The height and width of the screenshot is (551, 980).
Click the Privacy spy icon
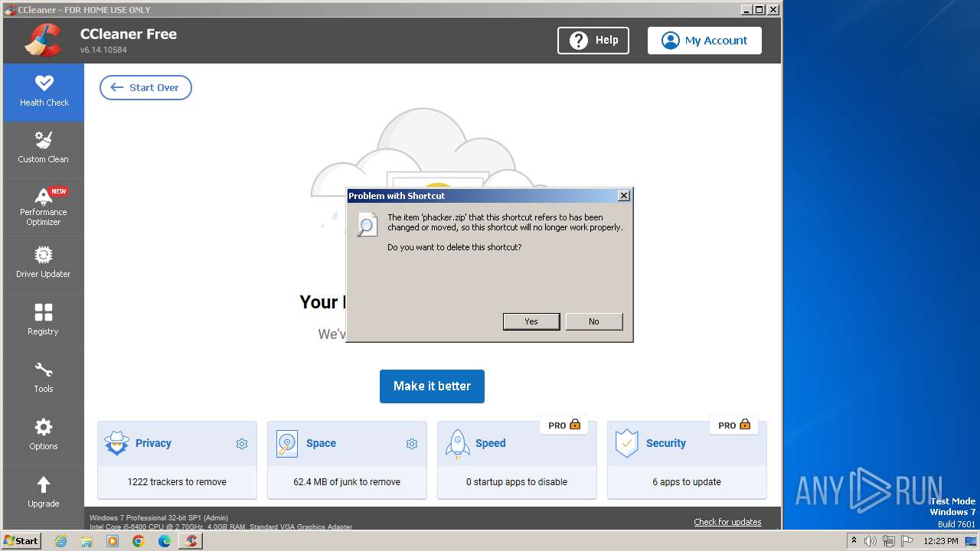coord(117,444)
